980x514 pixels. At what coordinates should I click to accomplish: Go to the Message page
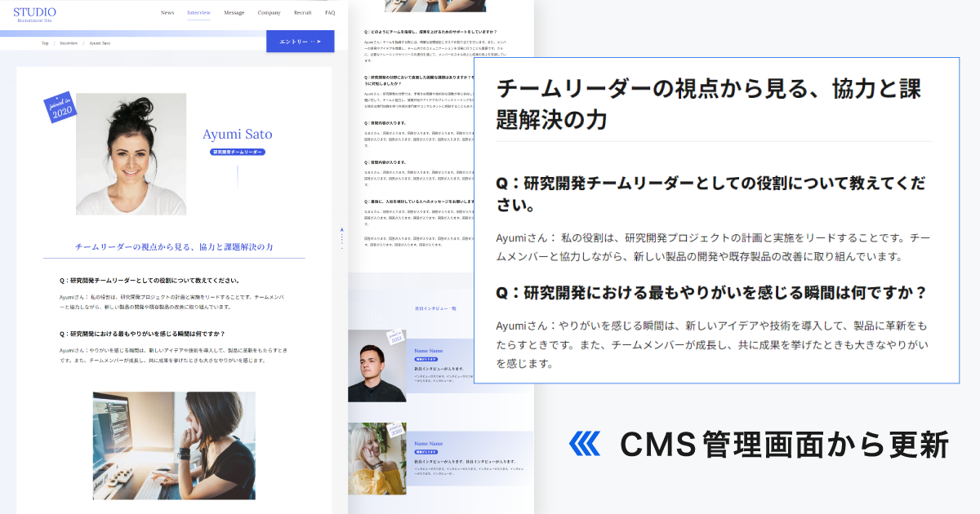point(234,13)
